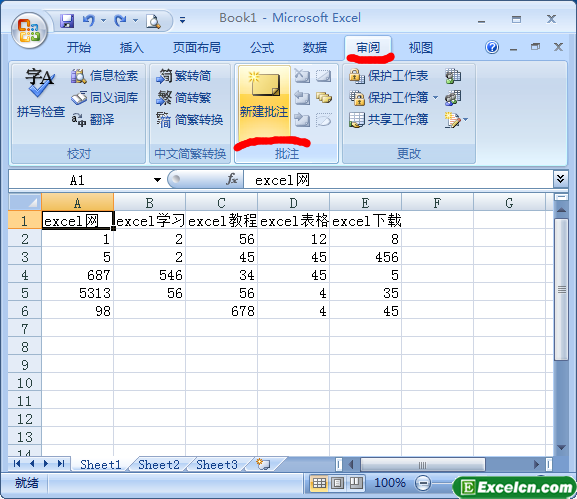Screen dimensions: 577x499
Task: Click the Office button logo
Action: pyautogui.click(x=29, y=31)
